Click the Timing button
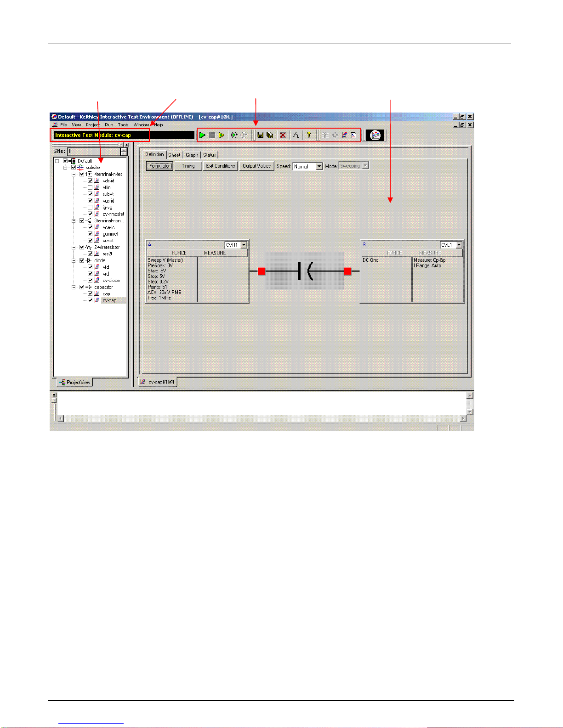The image size is (563, 728). pos(188,166)
